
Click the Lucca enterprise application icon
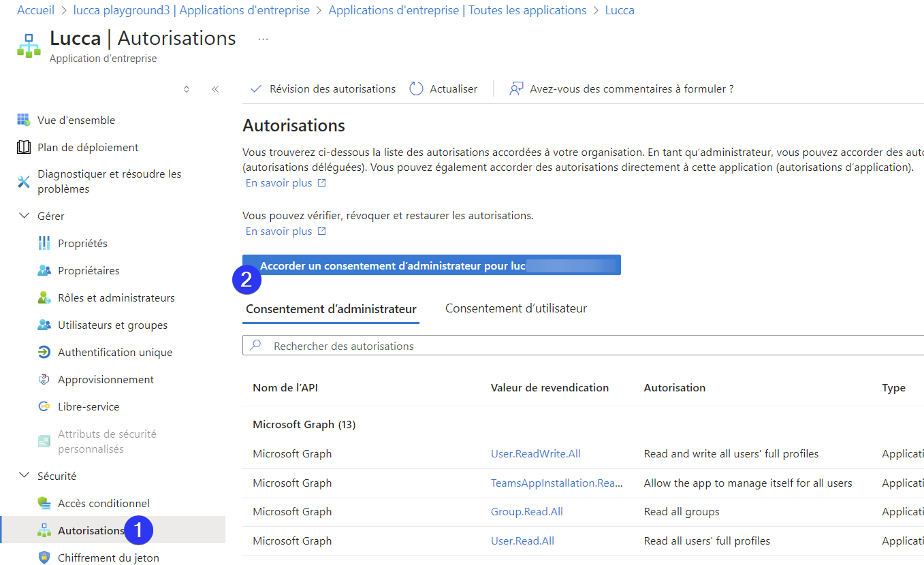[29, 46]
